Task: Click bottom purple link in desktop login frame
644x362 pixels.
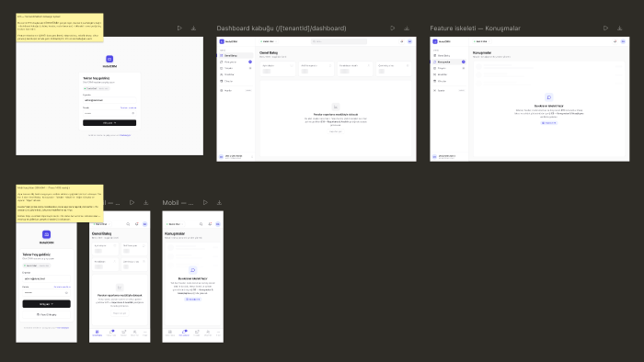Action: pyautogui.click(x=125, y=135)
